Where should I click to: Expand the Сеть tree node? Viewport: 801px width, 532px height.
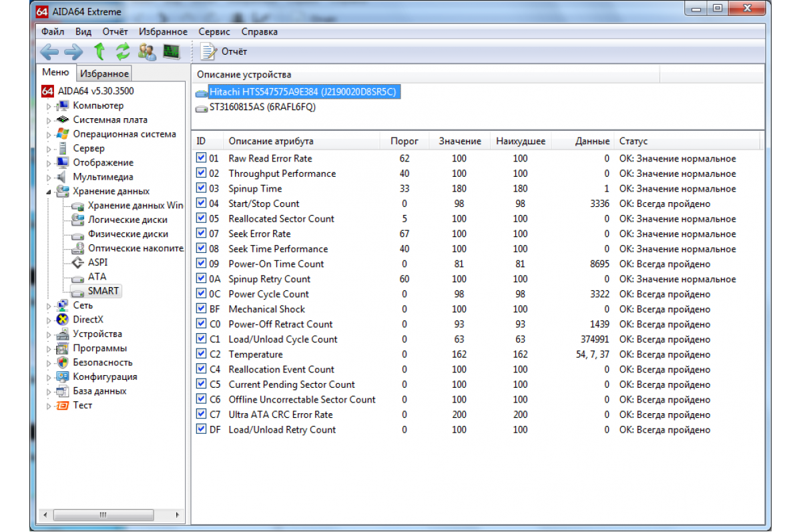pos(48,306)
